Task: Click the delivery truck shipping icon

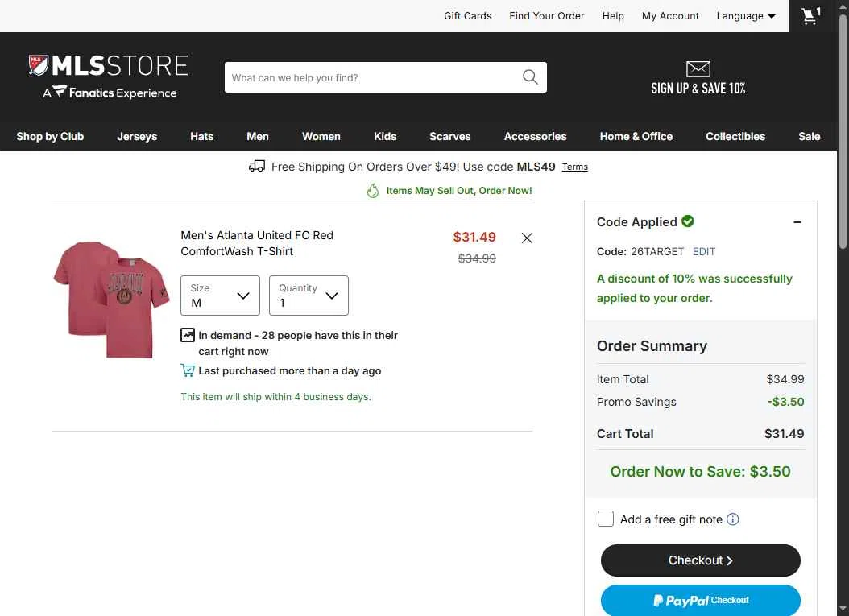Action: click(257, 166)
